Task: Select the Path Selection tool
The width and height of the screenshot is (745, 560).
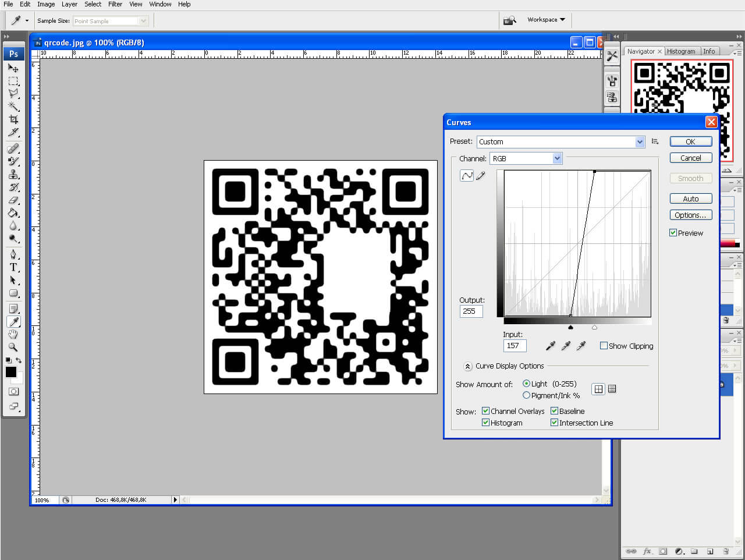Action: (x=13, y=280)
